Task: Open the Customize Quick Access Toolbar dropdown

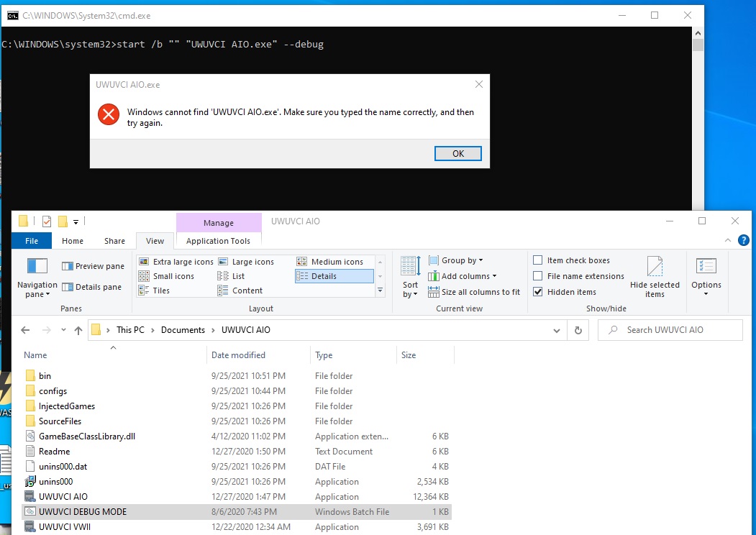Action: [x=76, y=221]
